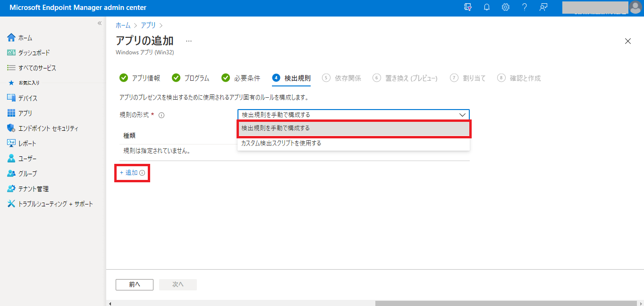Click the scrollbar left arrow

tap(110, 303)
